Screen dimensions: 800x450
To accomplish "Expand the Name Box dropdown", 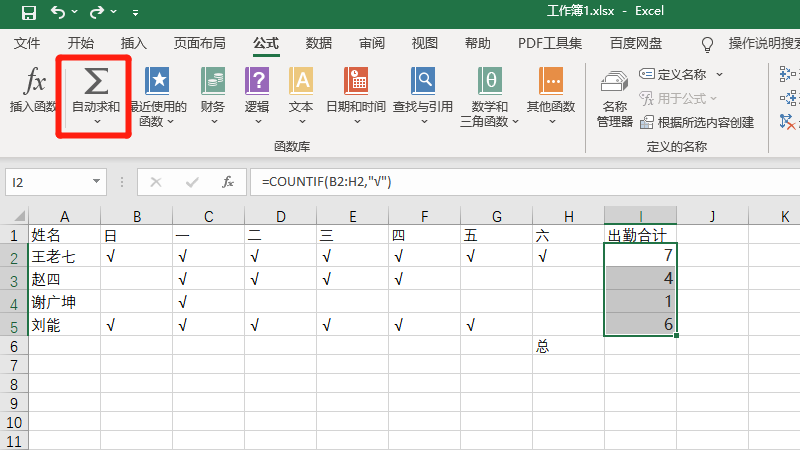I will (x=97, y=182).
